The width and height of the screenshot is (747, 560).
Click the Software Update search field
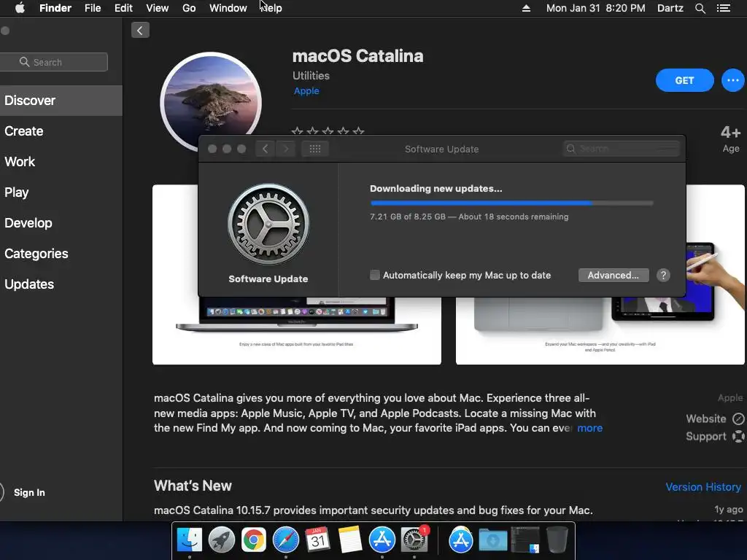622,149
